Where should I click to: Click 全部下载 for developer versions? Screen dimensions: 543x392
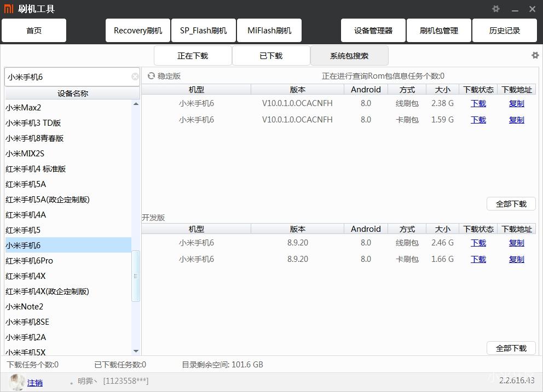[x=511, y=348]
